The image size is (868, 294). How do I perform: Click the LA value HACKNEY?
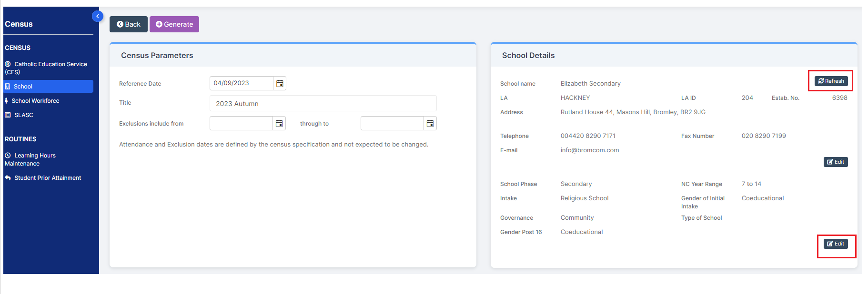coord(575,98)
